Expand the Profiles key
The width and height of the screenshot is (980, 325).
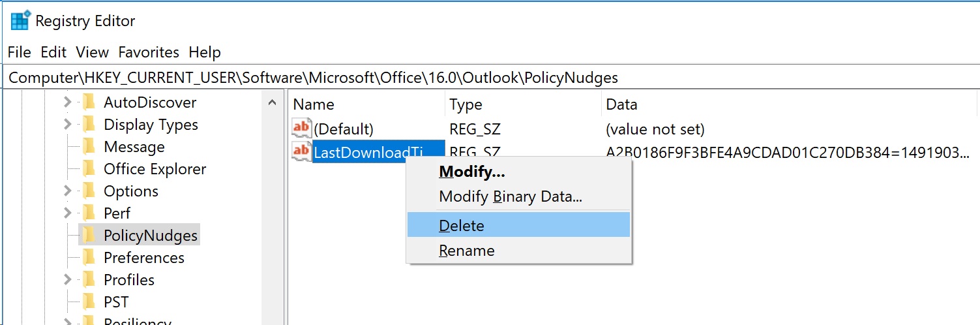[67, 280]
